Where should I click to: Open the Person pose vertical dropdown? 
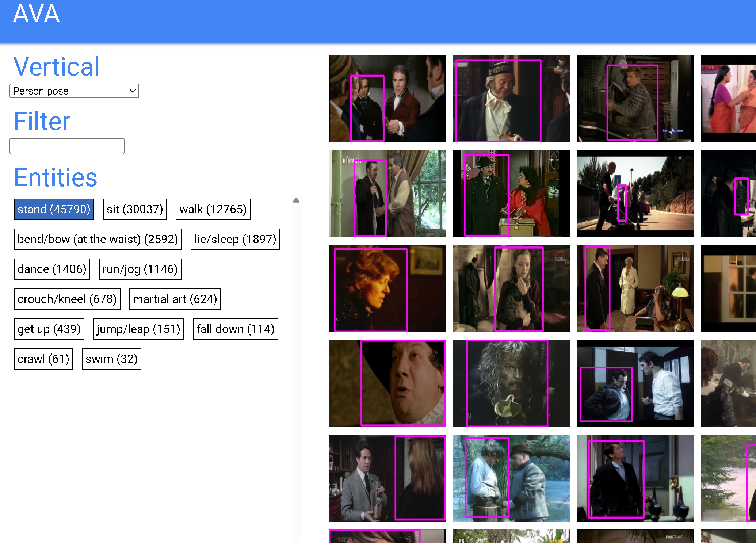[74, 91]
